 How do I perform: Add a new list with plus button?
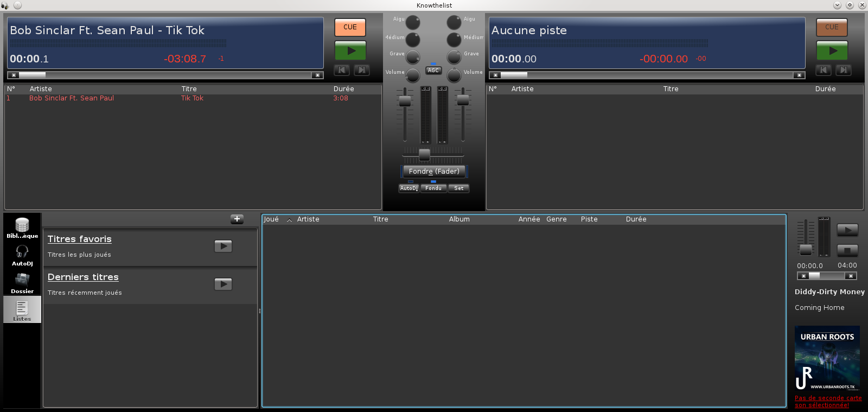pyautogui.click(x=237, y=219)
